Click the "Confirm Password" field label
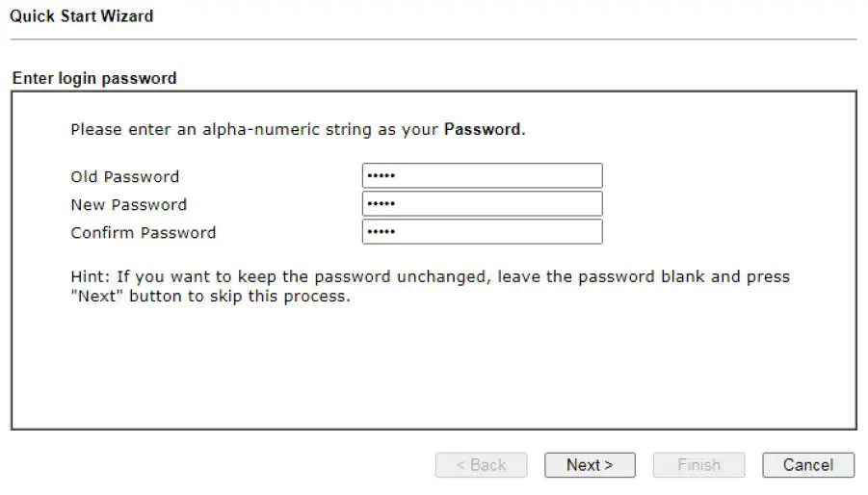Viewport: 868px width, 495px height. (x=144, y=233)
